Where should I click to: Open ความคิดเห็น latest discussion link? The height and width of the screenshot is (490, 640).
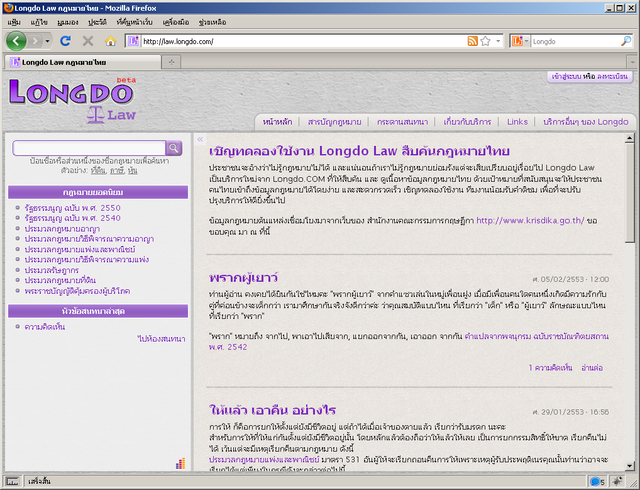point(45,327)
